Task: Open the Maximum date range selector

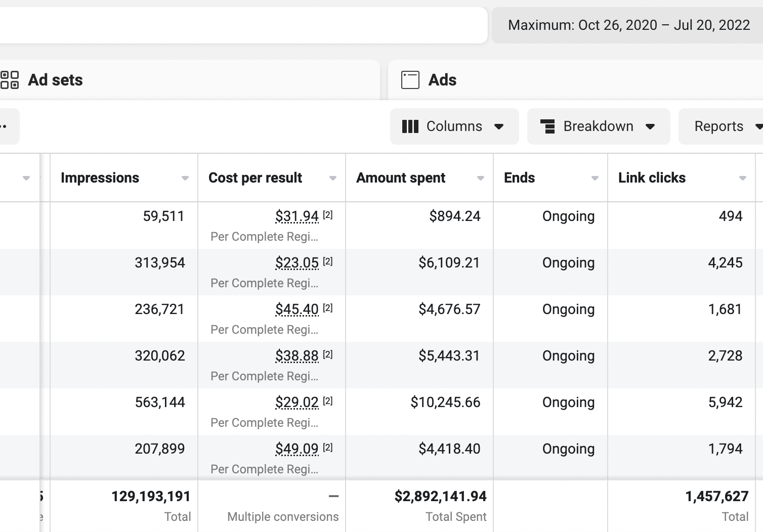Action: (x=628, y=25)
